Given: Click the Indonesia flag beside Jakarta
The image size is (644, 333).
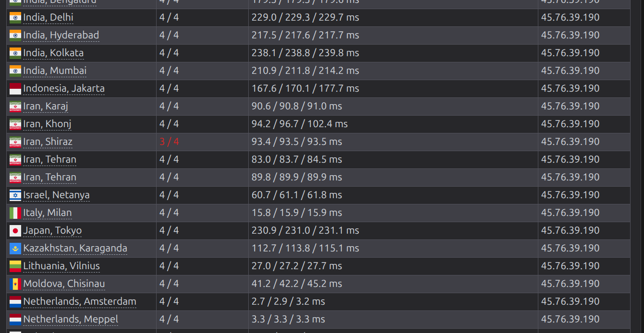Looking at the screenshot, I should tap(15, 89).
